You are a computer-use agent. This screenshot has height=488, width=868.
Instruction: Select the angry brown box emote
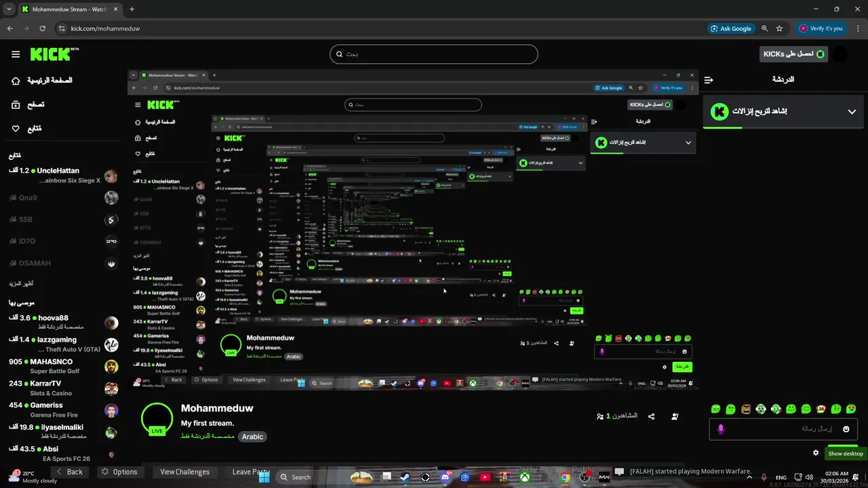[x=746, y=409]
